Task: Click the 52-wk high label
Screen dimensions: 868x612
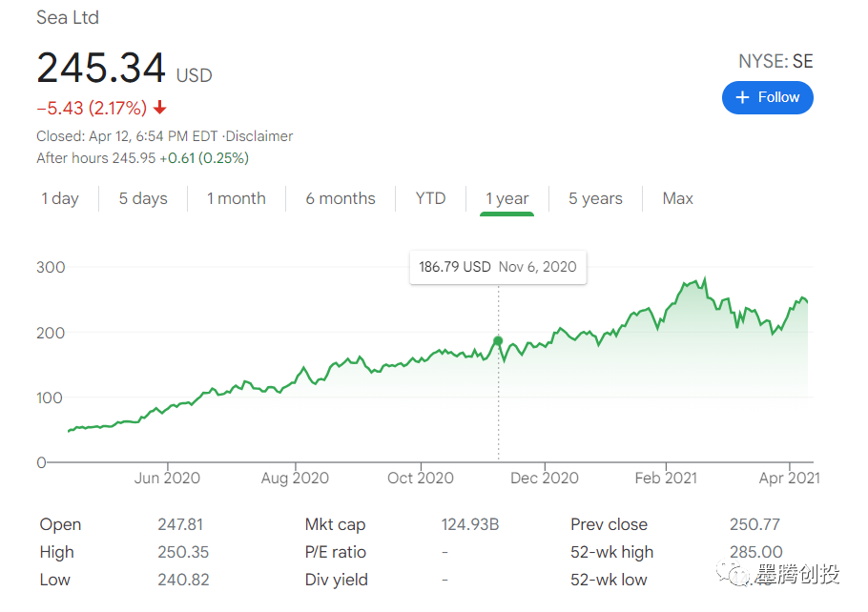Action: (x=611, y=552)
